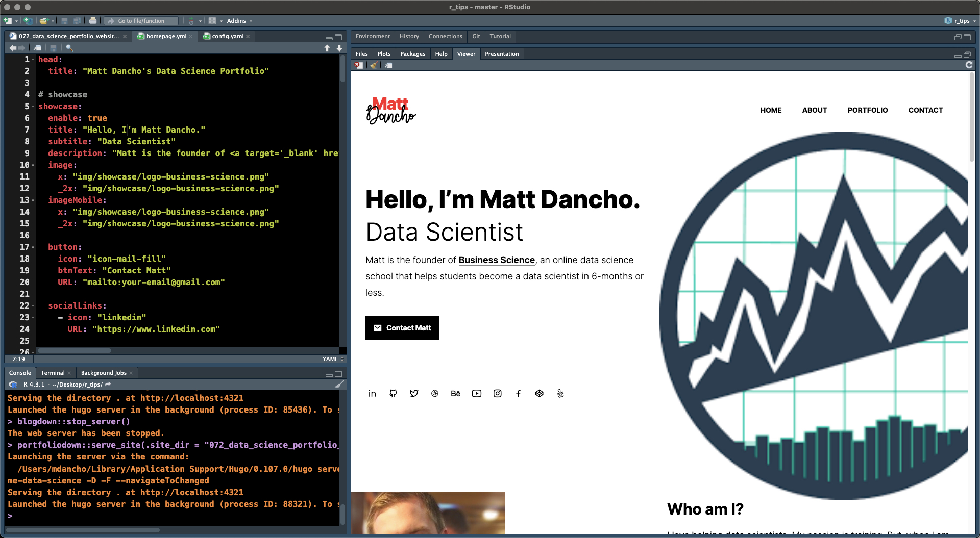Click the up arrow in editor toolbar
Image resolution: width=980 pixels, height=538 pixels.
pyautogui.click(x=327, y=48)
